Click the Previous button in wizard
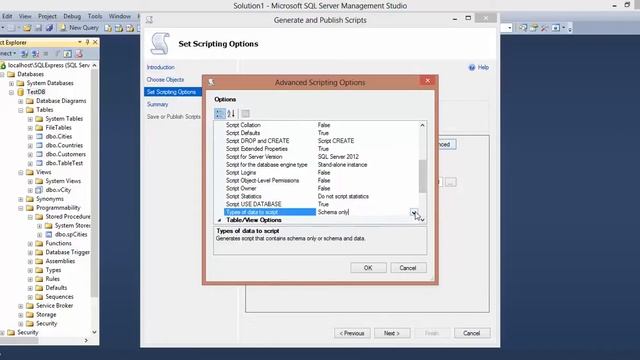The image size is (640, 360). 352,333
